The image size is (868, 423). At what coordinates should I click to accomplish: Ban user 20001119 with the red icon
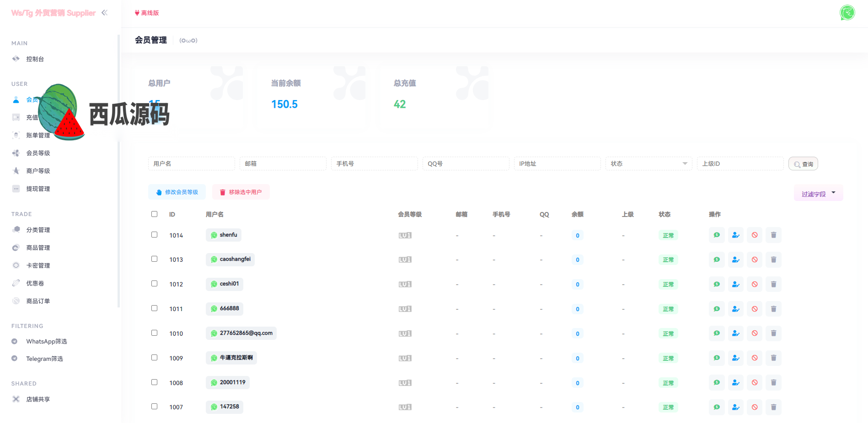[755, 383]
